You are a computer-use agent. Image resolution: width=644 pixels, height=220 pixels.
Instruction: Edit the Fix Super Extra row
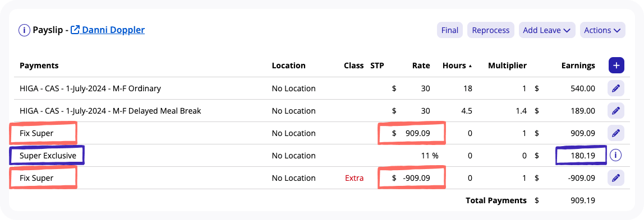(615, 178)
